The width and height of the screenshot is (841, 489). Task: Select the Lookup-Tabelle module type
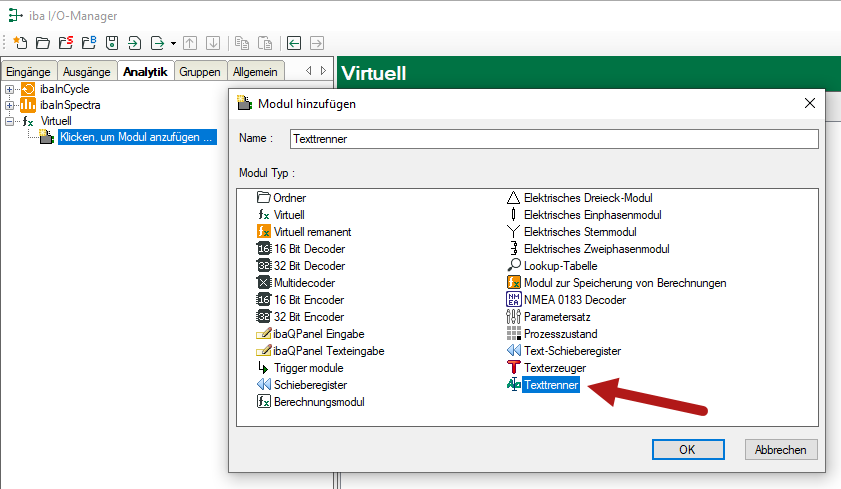[560, 266]
